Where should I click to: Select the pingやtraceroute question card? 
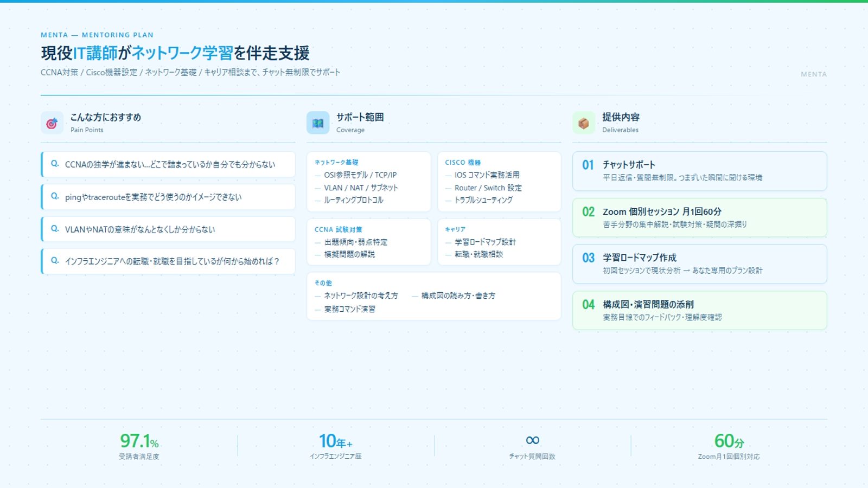click(168, 197)
